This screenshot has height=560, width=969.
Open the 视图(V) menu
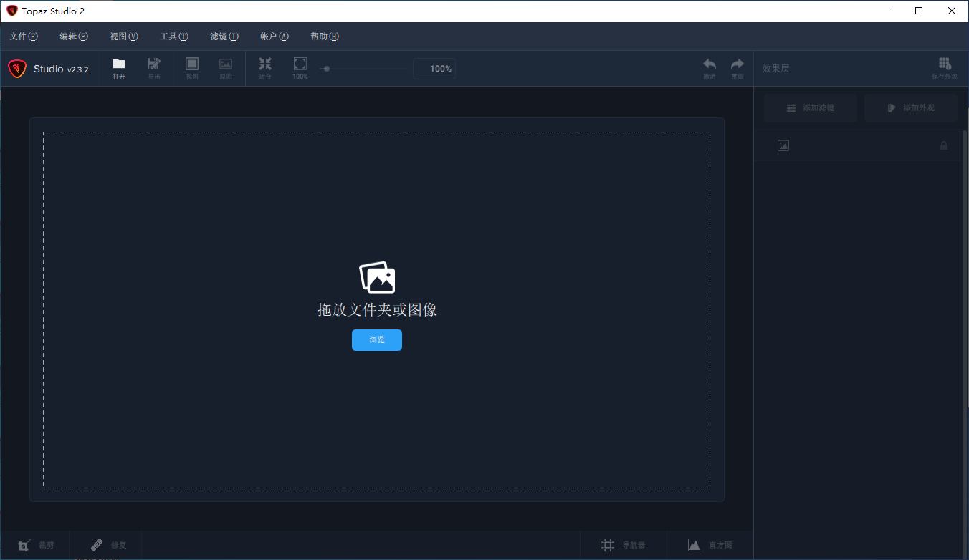[x=124, y=37]
